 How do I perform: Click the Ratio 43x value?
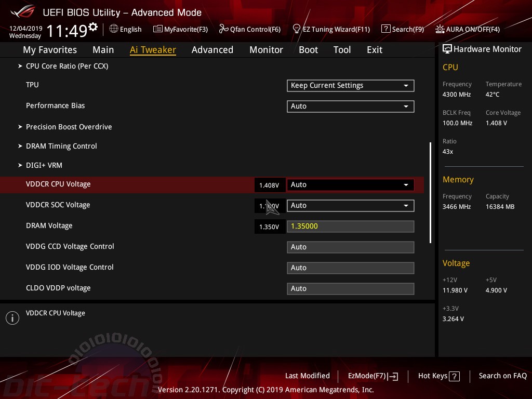point(448,152)
